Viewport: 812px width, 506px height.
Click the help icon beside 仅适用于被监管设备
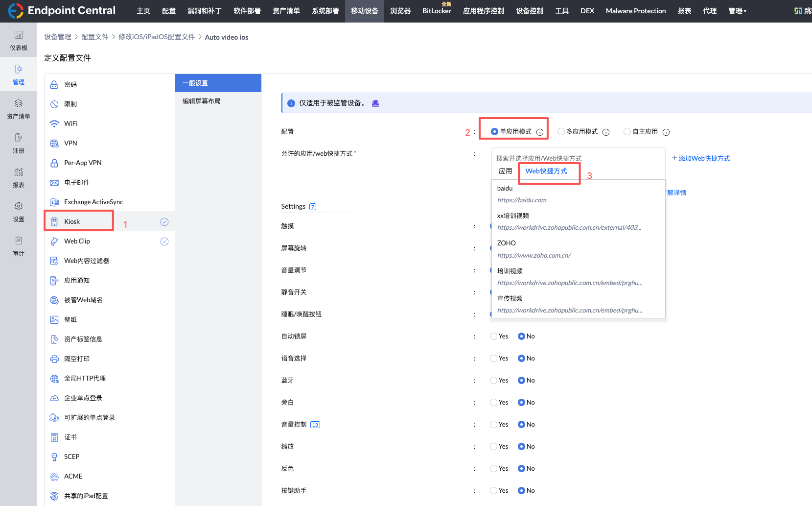375,103
